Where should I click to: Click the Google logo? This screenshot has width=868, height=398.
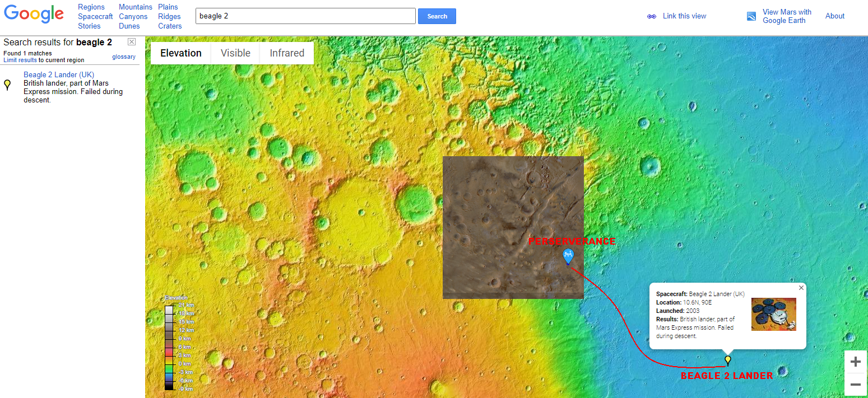pos(34,15)
